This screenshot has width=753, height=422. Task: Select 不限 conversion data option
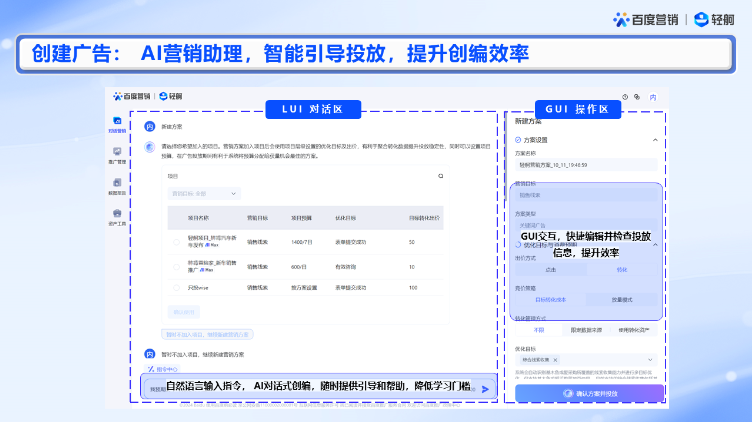539,330
